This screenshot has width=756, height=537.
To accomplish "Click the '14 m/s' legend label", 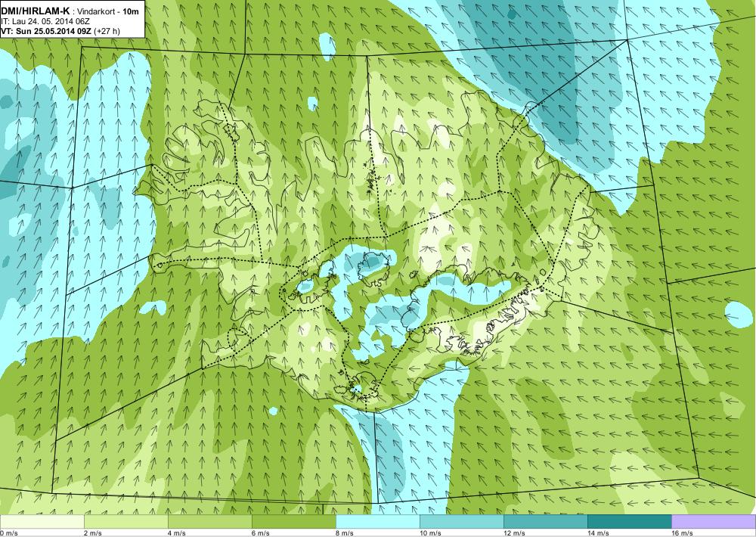I will pos(598,533).
